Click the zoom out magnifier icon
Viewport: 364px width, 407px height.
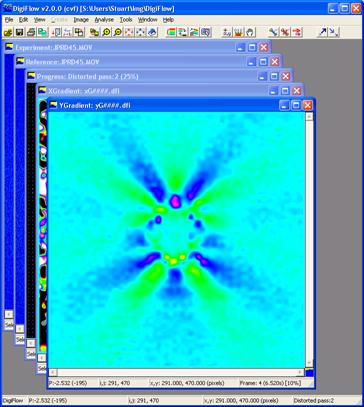point(118,32)
